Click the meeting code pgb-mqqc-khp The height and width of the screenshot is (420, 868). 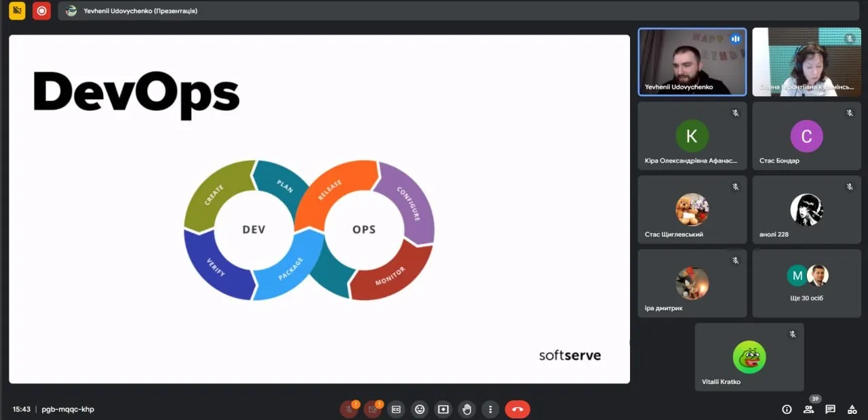point(68,409)
